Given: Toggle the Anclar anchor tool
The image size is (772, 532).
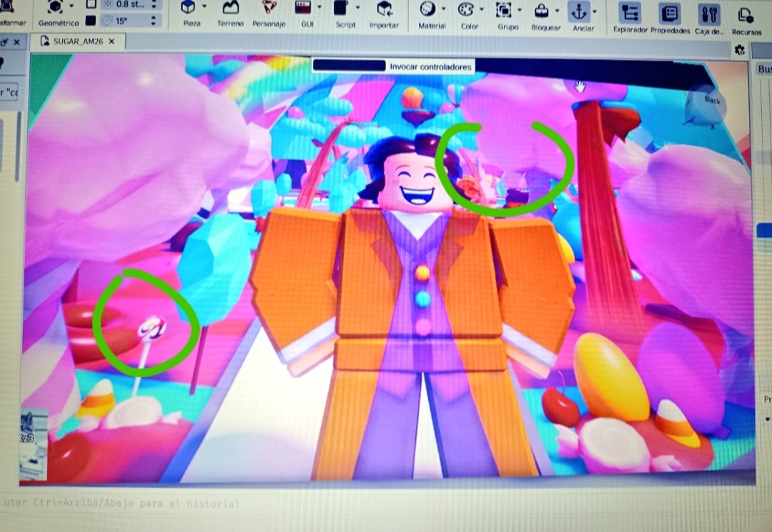Looking at the screenshot, I should tap(580, 11).
